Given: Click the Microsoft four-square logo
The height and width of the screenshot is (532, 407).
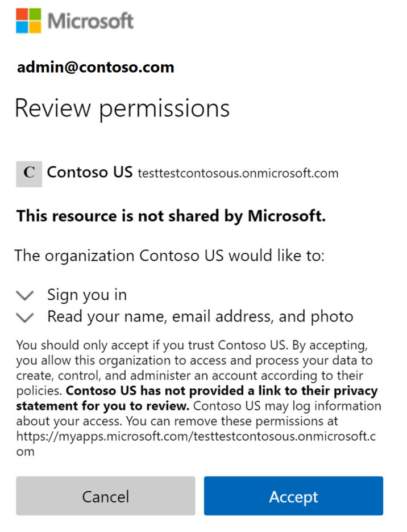Looking at the screenshot, I should click(x=28, y=21).
